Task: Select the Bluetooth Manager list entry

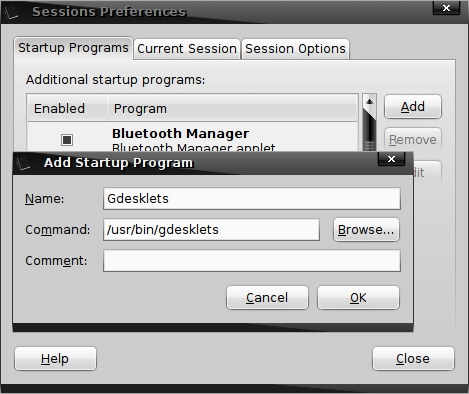Action: point(193,139)
